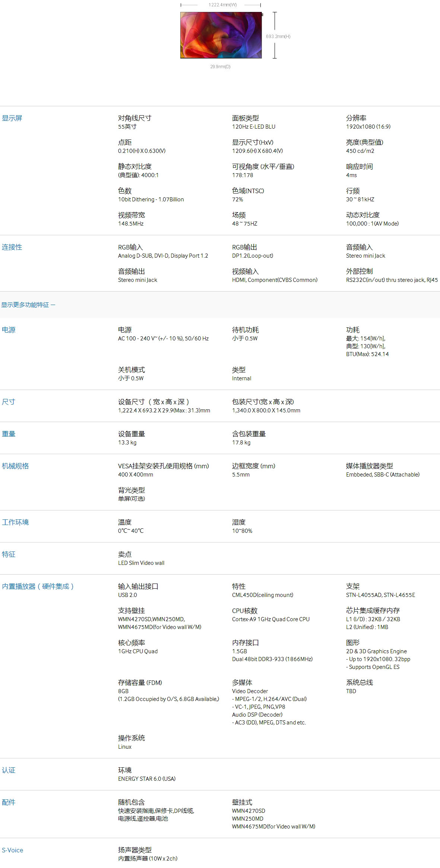The height and width of the screenshot is (868, 440).
Task: Click the 0℃~40℃ temperature value
Action: (x=131, y=531)
